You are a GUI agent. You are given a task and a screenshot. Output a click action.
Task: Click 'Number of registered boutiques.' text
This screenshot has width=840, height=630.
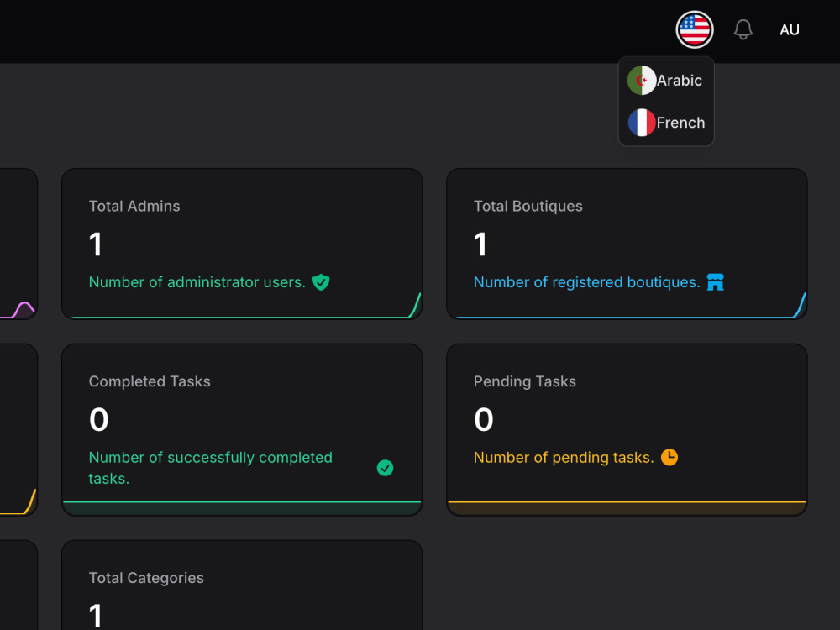point(586,282)
